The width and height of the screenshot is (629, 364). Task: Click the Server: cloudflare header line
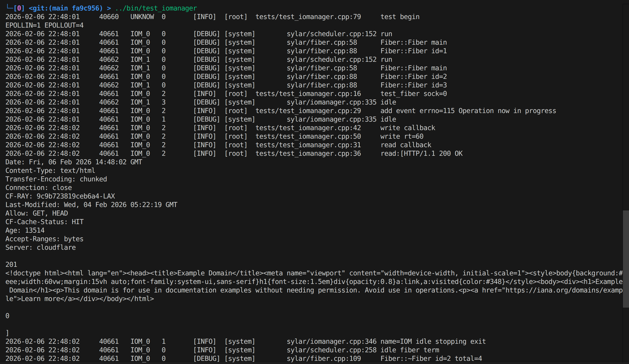pyautogui.click(x=41, y=248)
